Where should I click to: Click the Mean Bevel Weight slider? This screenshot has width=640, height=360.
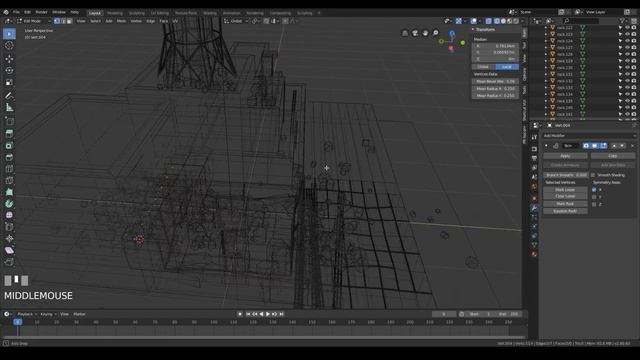point(496,82)
